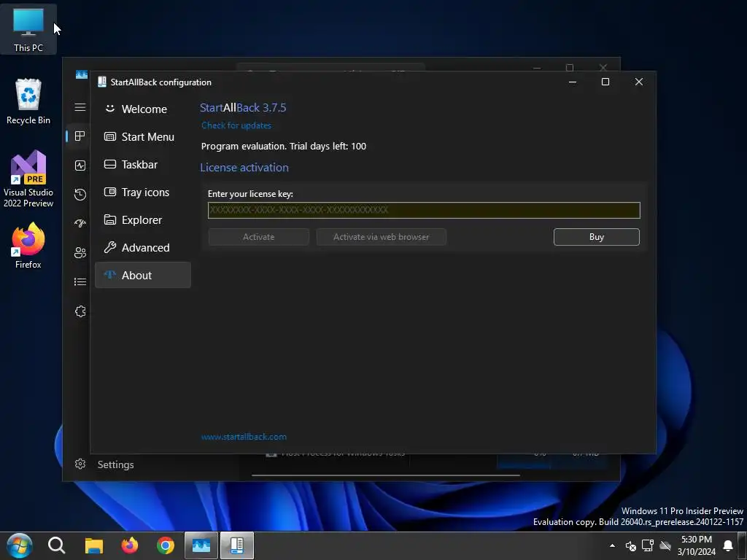
Task: Show hidden tray icons arrow
Action: [612, 545]
